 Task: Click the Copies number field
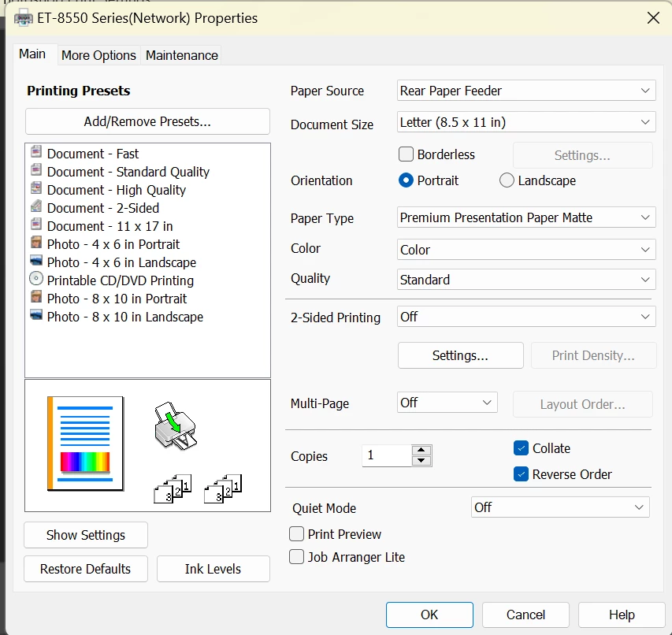click(x=387, y=455)
